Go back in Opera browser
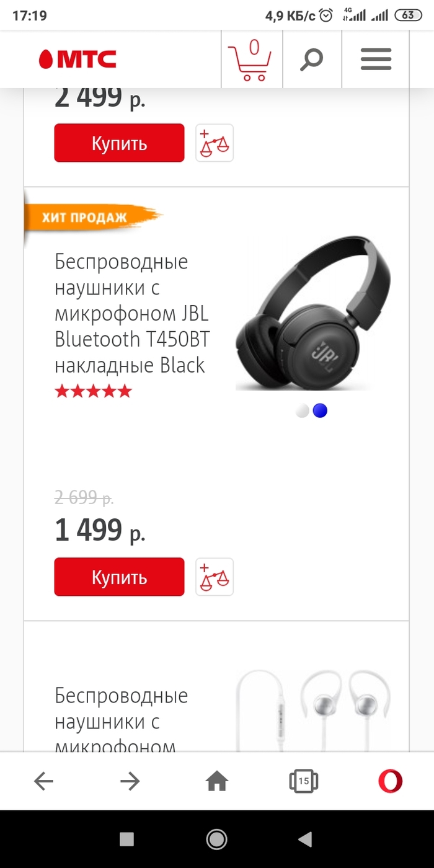The image size is (434, 868). click(x=43, y=782)
